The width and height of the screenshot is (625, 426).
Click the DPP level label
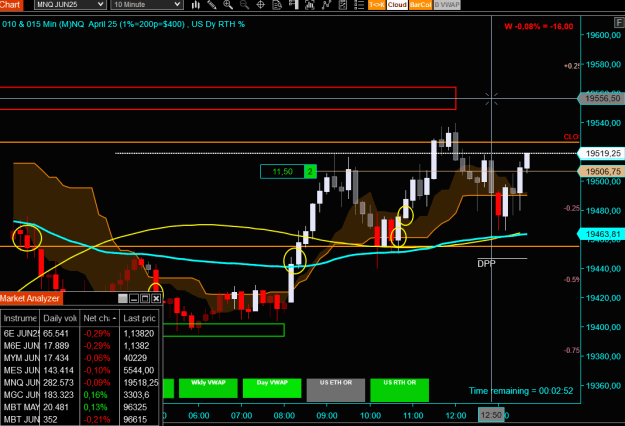486,263
